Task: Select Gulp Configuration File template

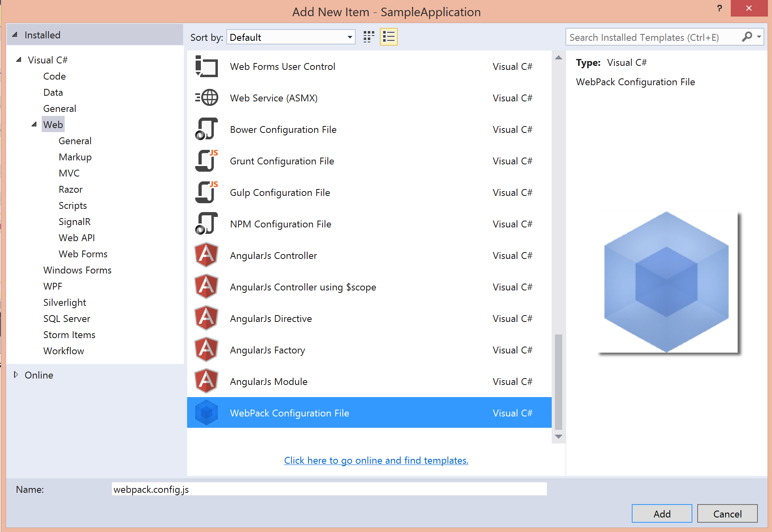Action: (369, 192)
